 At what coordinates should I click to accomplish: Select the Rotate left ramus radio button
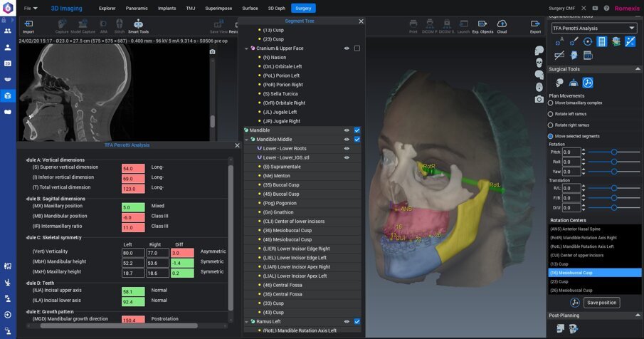click(x=551, y=114)
